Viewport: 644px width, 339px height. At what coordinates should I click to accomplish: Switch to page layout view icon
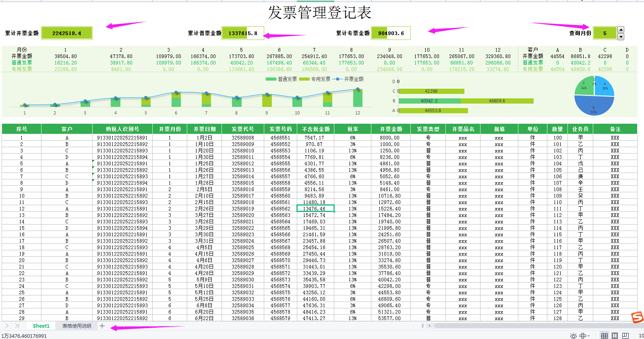click(x=615, y=335)
